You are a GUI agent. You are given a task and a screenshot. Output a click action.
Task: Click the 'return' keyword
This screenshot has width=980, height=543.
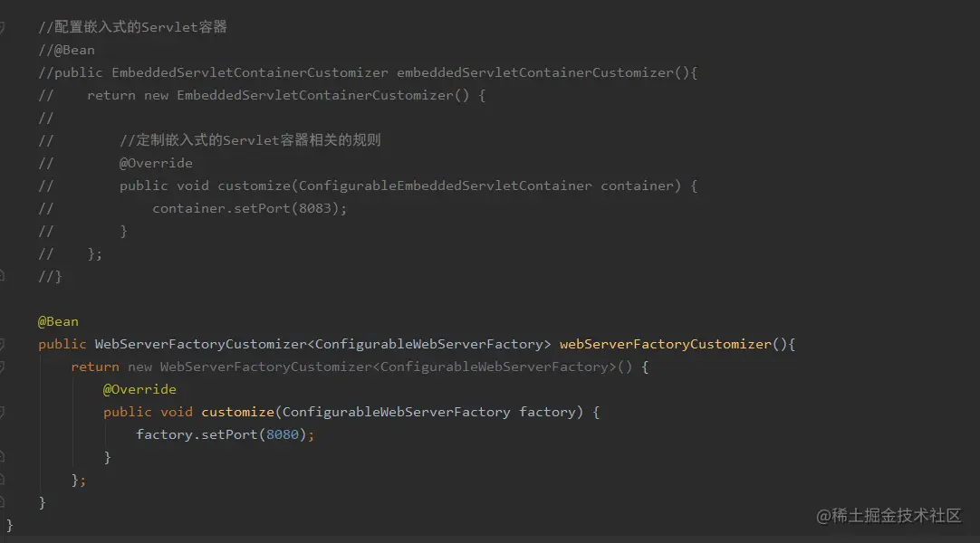click(x=95, y=367)
